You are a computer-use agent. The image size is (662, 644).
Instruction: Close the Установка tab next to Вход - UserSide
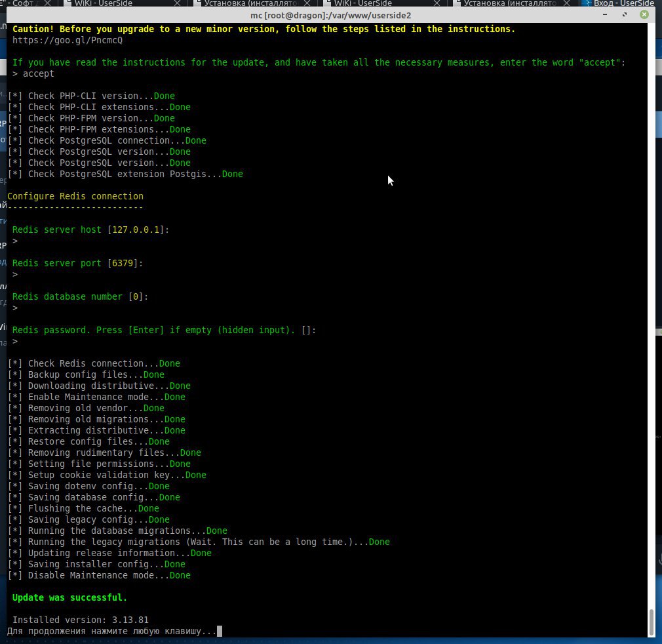[x=566, y=3]
